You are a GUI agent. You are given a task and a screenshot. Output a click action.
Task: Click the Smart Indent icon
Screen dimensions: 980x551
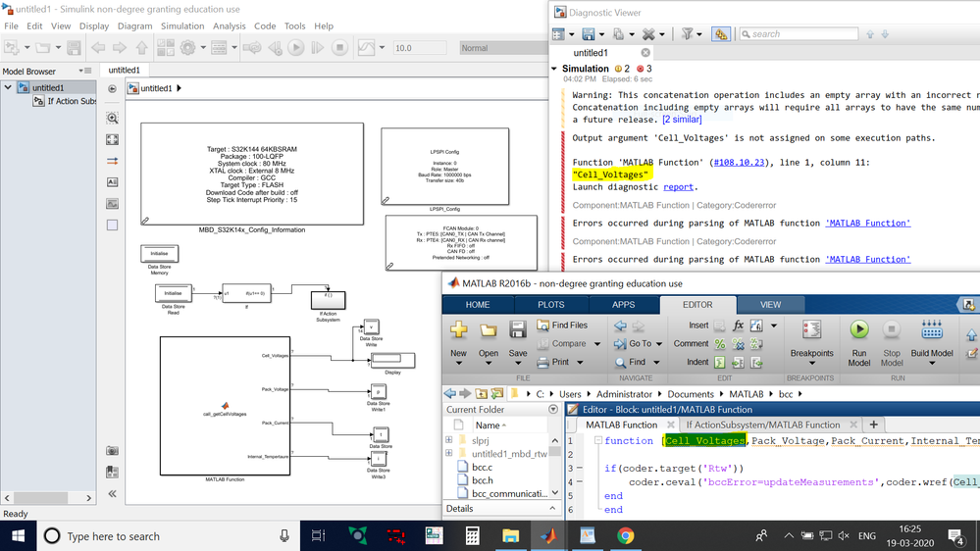tap(720, 363)
